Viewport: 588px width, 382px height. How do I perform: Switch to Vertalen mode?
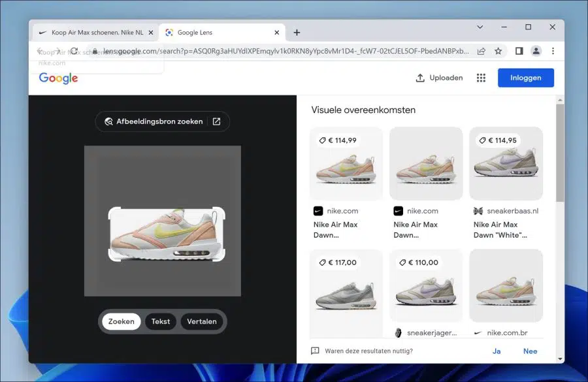(202, 321)
